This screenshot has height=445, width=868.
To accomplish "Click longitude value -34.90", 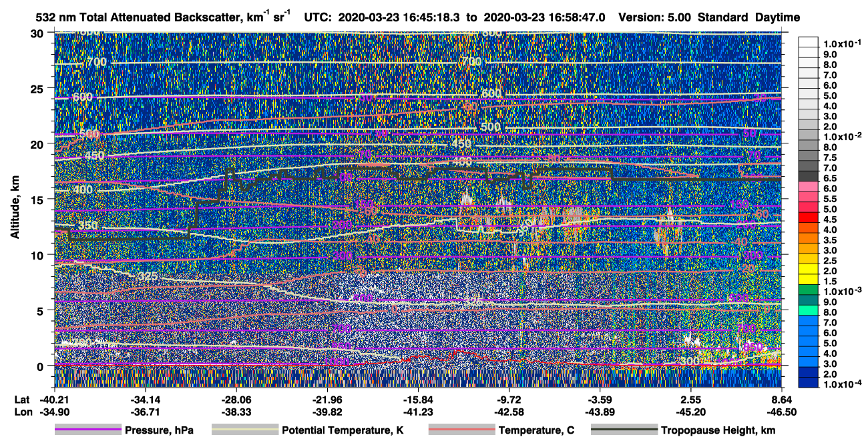I will (55, 412).
